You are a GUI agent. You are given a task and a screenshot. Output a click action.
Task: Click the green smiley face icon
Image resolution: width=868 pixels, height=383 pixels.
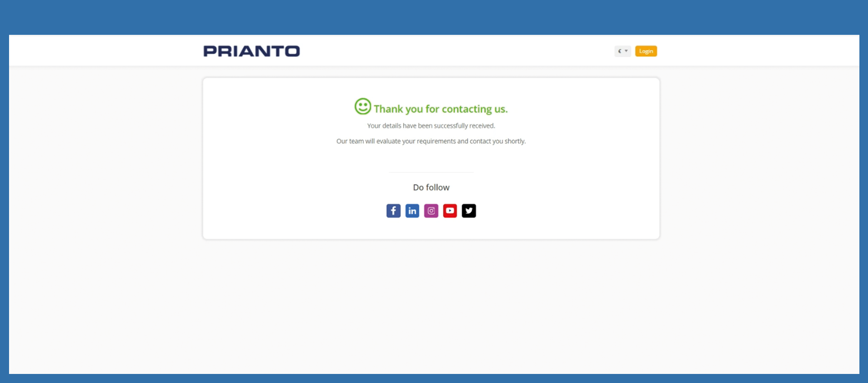coord(363,107)
